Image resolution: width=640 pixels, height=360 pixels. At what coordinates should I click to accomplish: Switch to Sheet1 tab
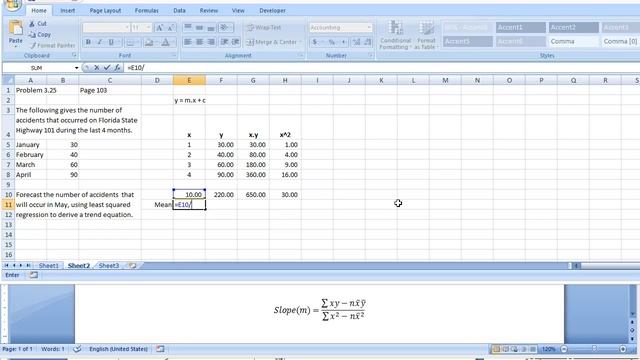[x=49, y=266]
